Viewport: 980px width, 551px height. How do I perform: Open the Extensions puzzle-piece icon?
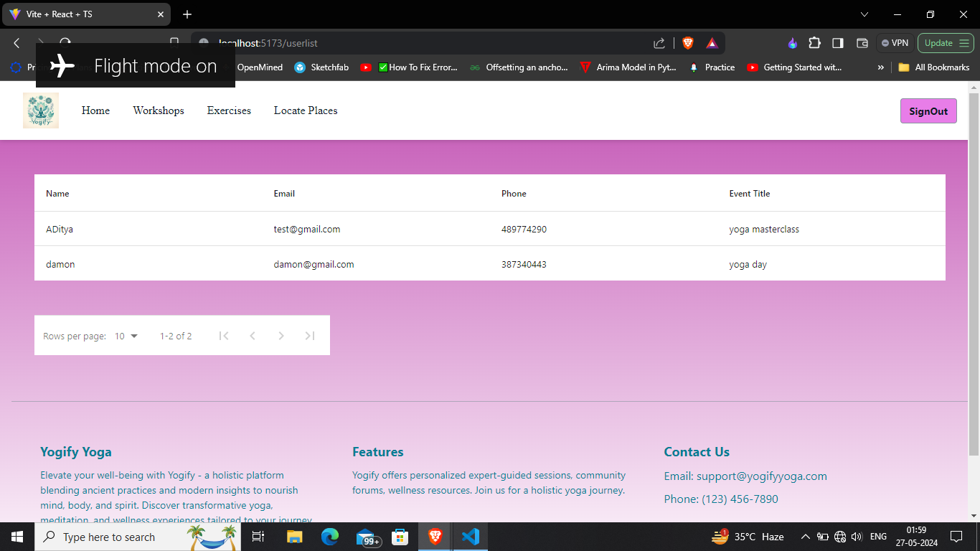tap(814, 43)
